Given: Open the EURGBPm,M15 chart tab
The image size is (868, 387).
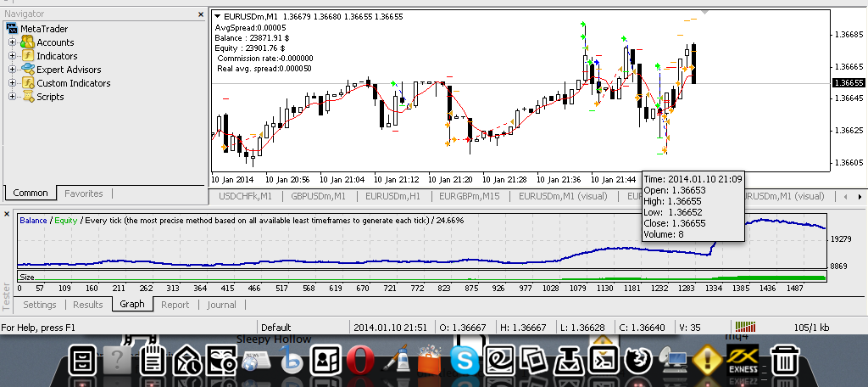Looking at the screenshot, I should (470, 196).
